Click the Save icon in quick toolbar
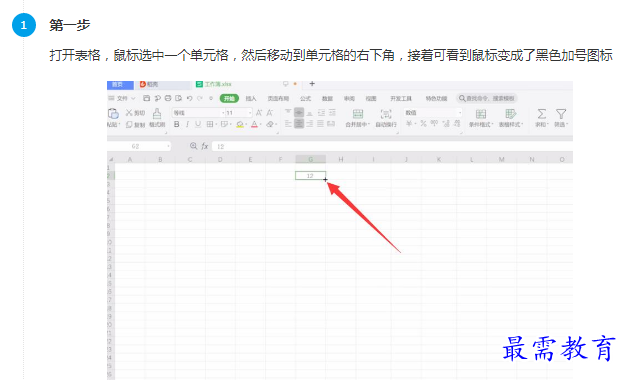Screen dimensions: 624x380 [x=146, y=98]
